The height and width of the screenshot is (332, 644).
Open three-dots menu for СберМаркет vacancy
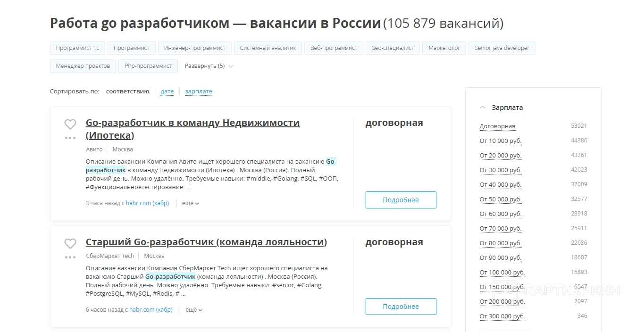tap(70, 257)
